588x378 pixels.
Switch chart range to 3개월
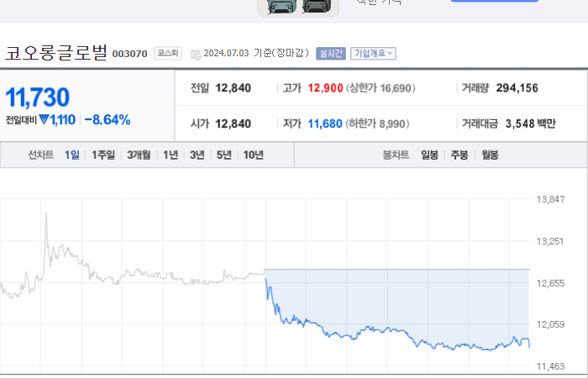pos(139,155)
